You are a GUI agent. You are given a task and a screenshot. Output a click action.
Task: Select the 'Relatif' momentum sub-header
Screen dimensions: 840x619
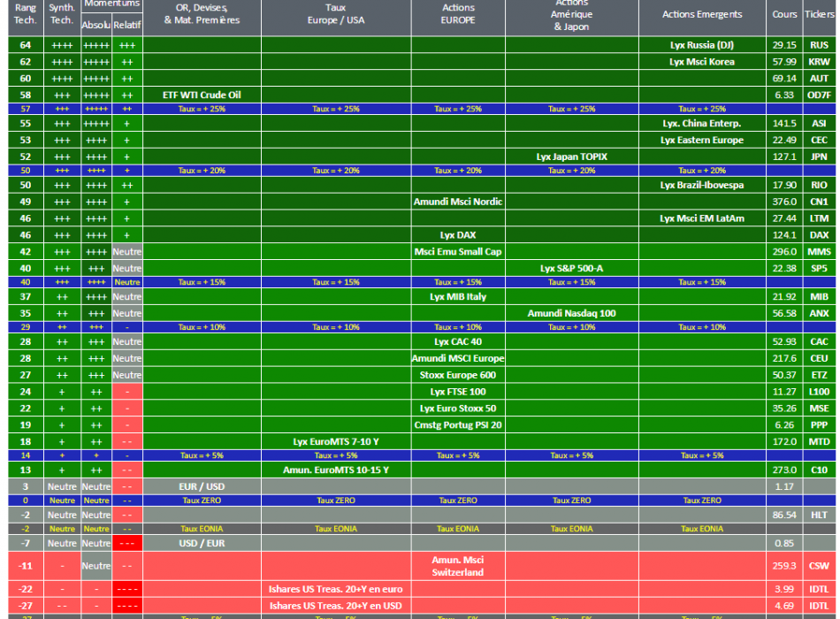(127, 25)
